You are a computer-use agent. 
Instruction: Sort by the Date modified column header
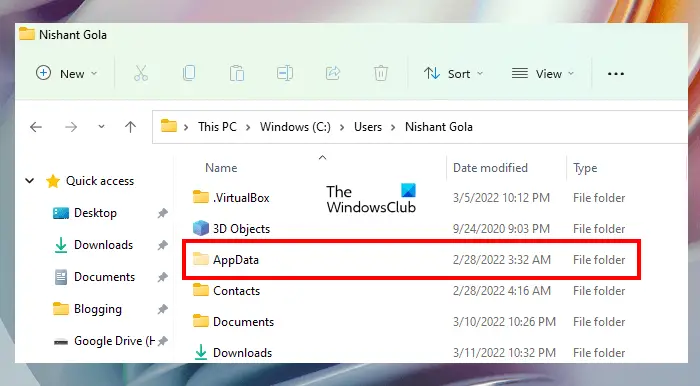pos(490,168)
